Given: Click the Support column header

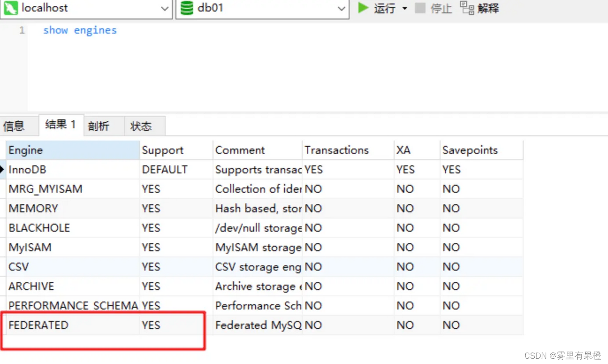Looking at the screenshot, I should point(176,150).
